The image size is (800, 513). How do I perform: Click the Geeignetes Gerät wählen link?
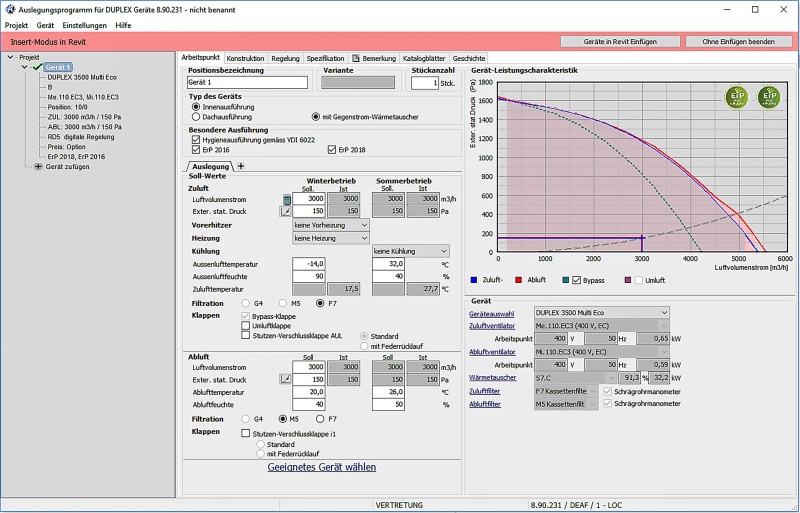pyautogui.click(x=321, y=467)
